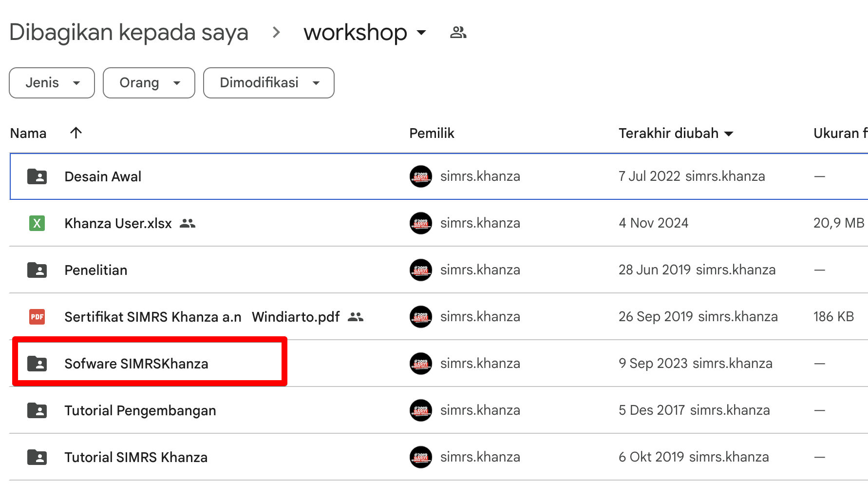This screenshot has height=502, width=868.
Task: Click the 6 Okt 2019 modified date
Action: [651, 457]
